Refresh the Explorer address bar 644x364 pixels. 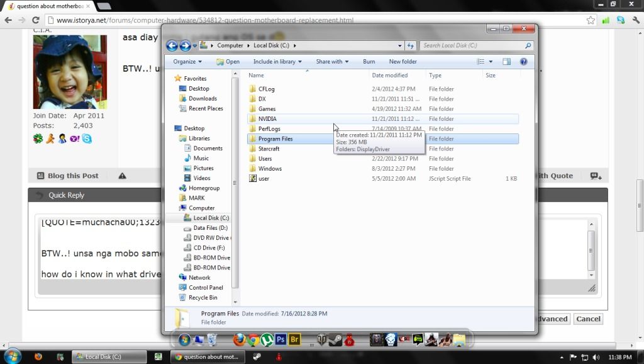[x=410, y=45]
